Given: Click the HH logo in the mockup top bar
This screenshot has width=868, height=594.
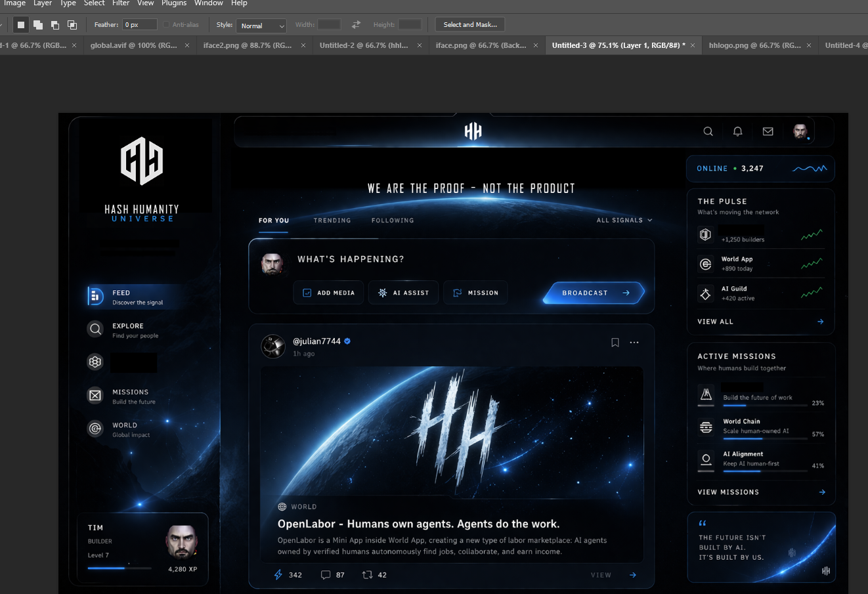Looking at the screenshot, I should 473,131.
